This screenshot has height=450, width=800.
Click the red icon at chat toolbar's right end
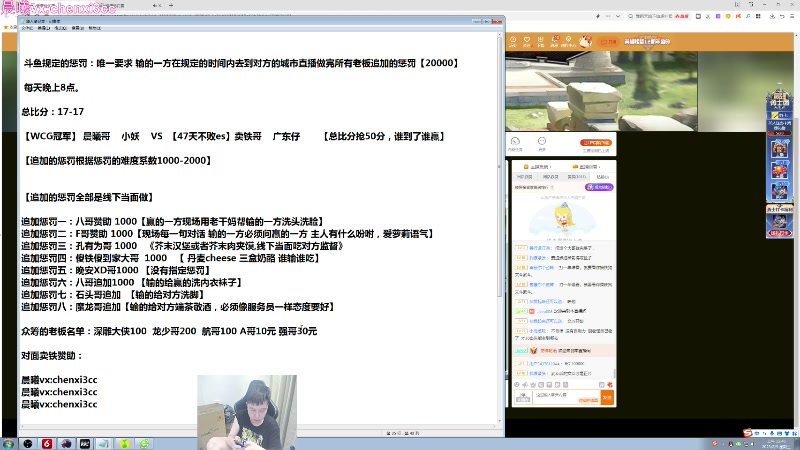tap(610, 385)
